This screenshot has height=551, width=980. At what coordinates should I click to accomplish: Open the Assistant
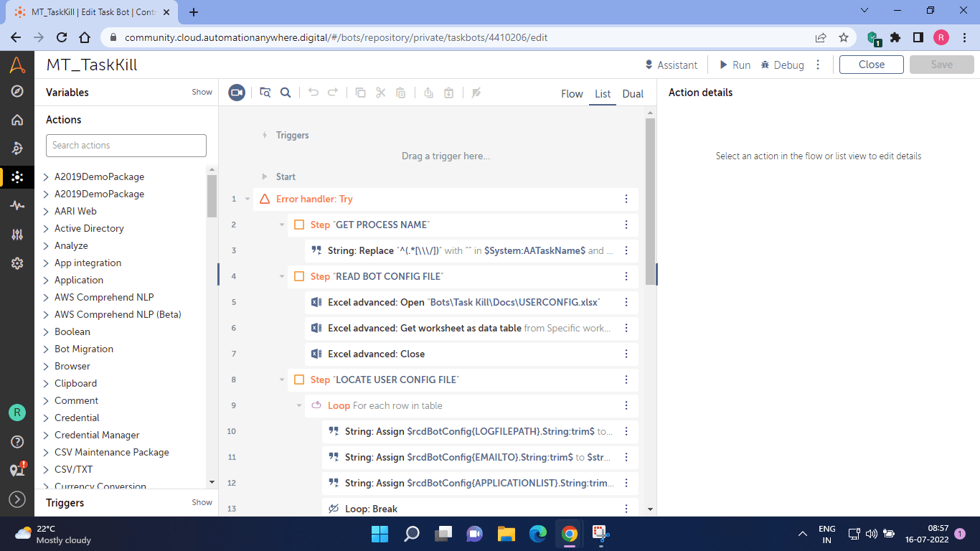(x=671, y=65)
